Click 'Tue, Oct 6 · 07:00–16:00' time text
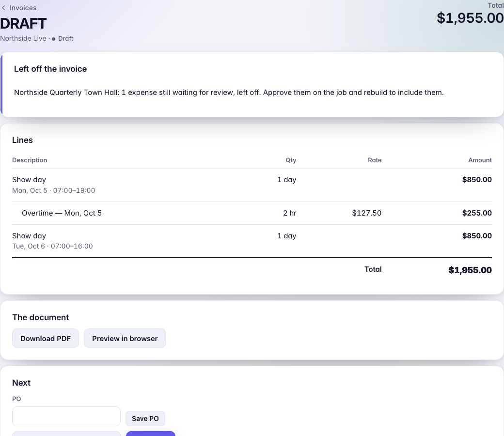The image size is (504, 436). tap(52, 246)
